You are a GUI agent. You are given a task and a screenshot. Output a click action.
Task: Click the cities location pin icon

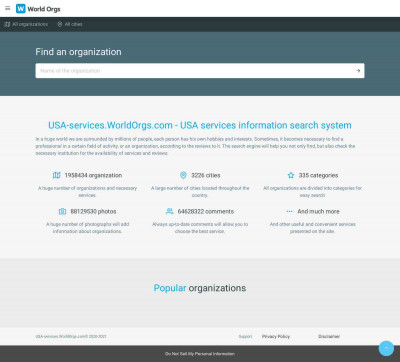point(183,175)
